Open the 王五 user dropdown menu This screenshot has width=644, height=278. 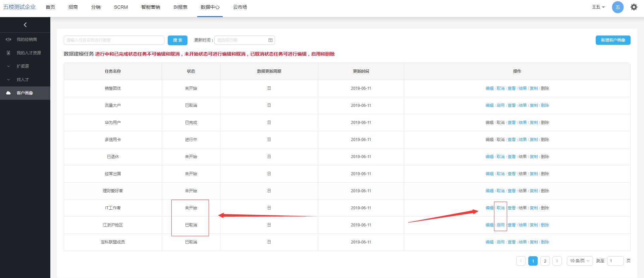tap(598, 7)
